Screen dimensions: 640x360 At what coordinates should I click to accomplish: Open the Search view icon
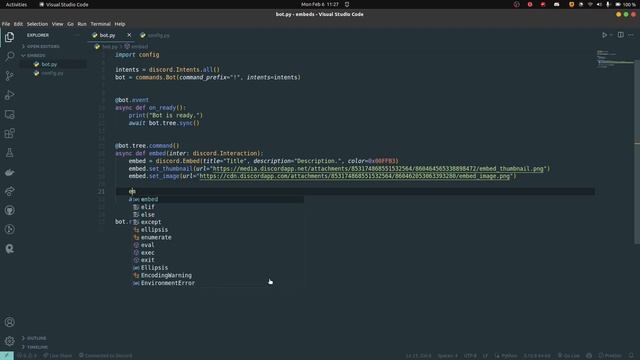[x=9, y=56]
